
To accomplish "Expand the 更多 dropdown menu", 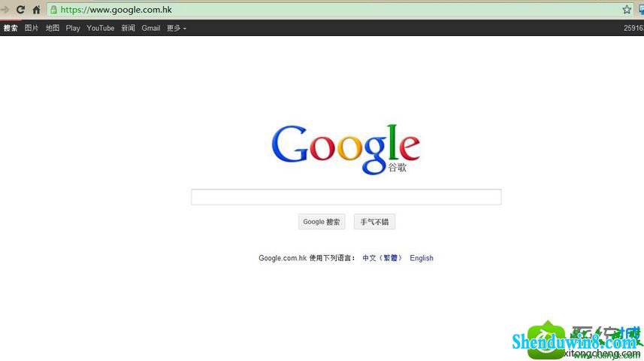I will (x=176, y=28).
